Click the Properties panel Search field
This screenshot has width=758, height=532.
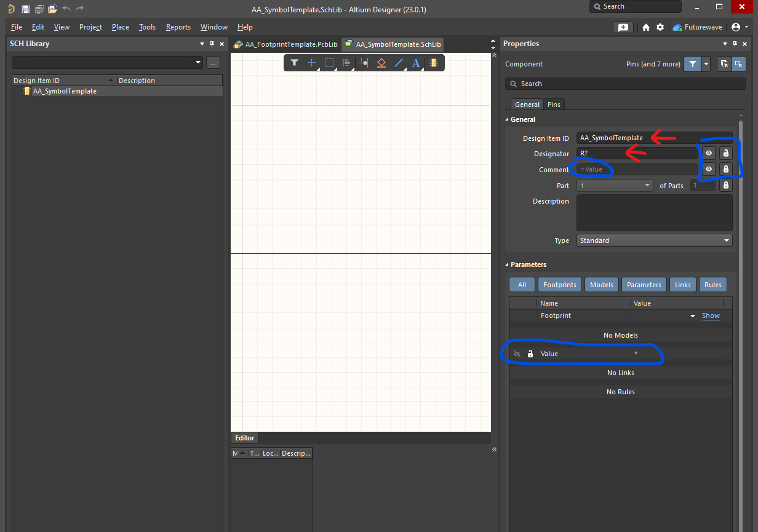tap(626, 84)
